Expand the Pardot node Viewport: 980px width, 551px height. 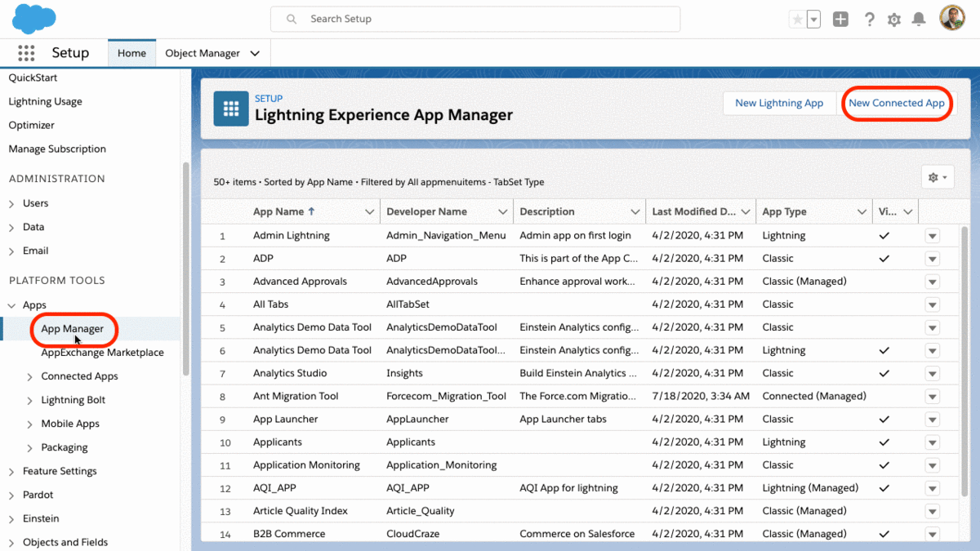[x=11, y=495]
